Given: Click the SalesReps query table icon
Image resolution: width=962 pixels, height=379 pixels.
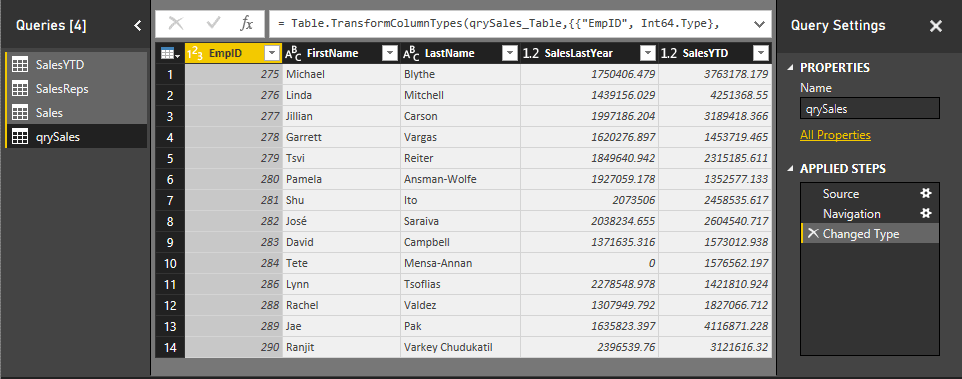Looking at the screenshot, I should 20,89.
